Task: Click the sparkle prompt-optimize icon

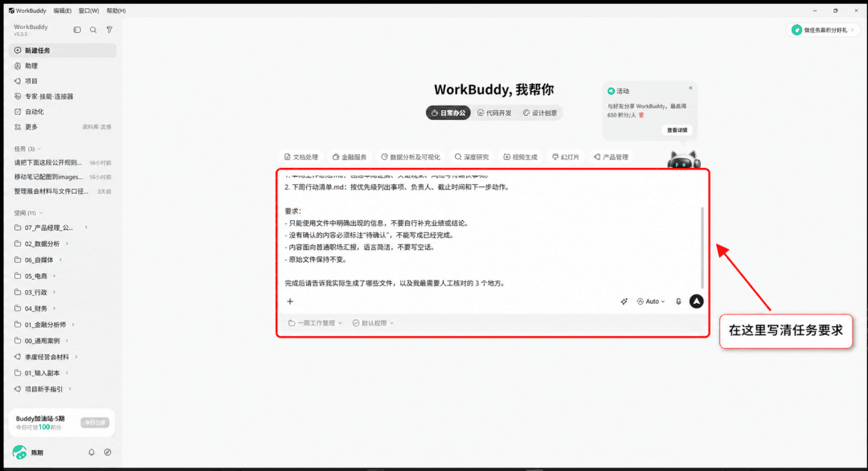Action: coord(624,301)
